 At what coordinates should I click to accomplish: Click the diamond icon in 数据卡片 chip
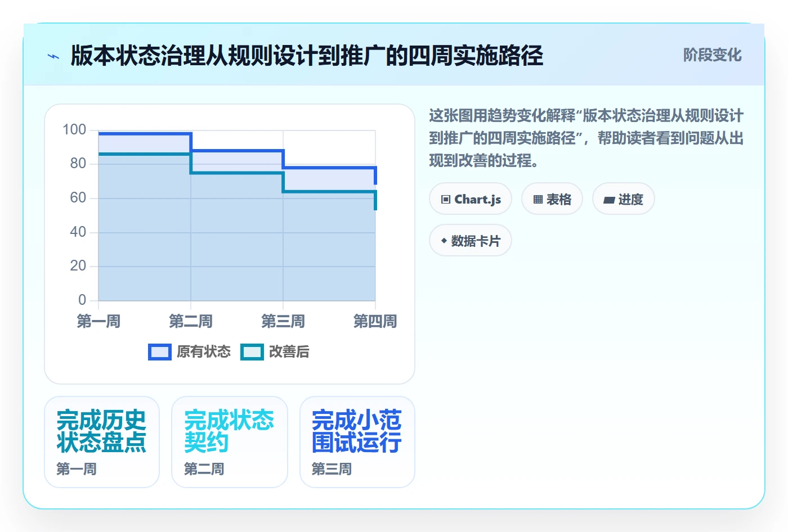[444, 241]
